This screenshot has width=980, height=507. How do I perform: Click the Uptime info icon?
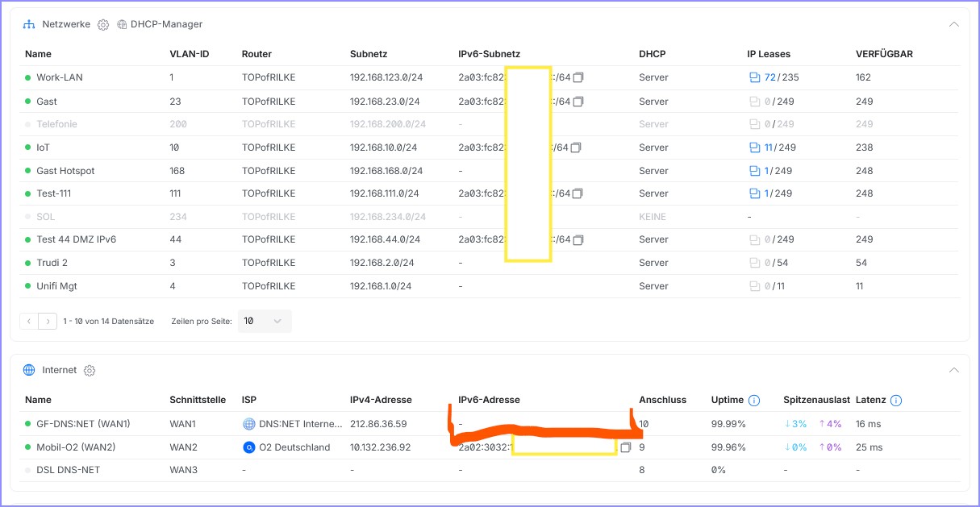(754, 401)
